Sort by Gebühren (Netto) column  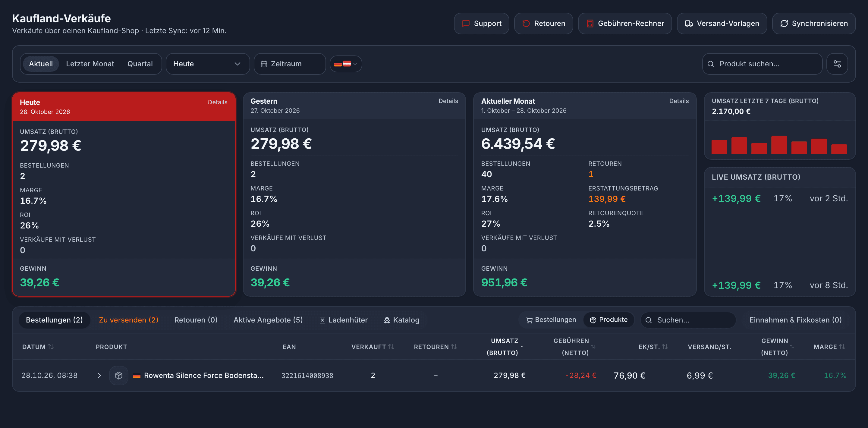[574, 347]
